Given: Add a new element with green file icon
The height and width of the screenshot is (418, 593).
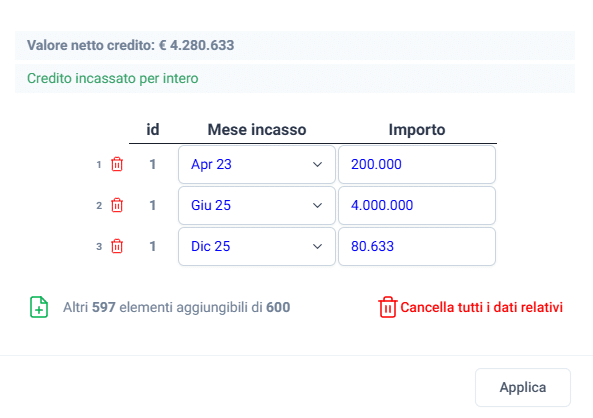Looking at the screenshot, I should [39, 307].
